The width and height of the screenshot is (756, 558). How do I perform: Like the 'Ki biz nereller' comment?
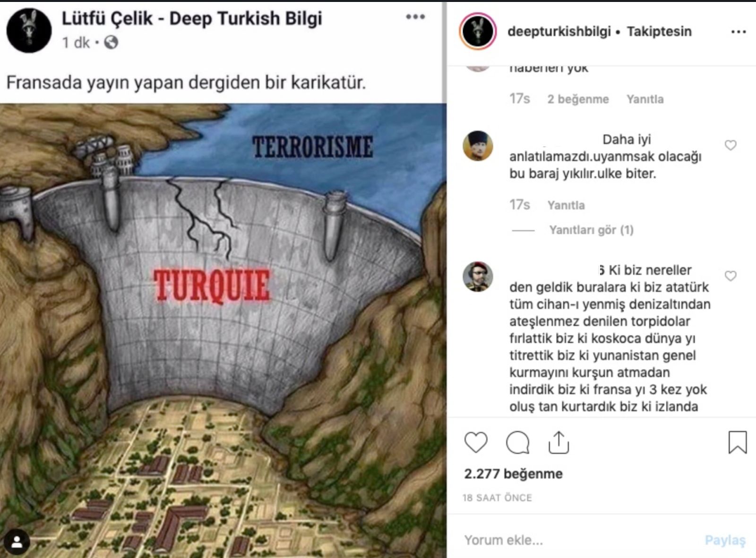(x=730, y=276)
